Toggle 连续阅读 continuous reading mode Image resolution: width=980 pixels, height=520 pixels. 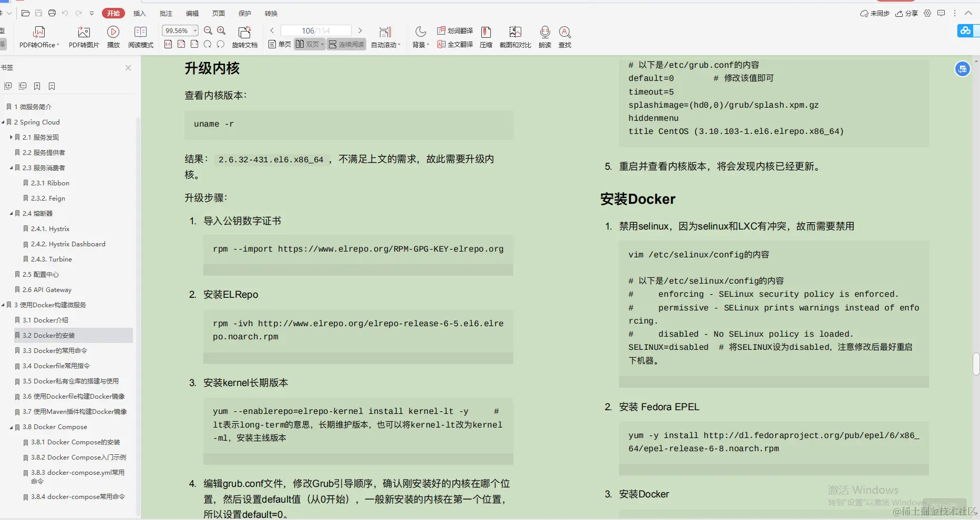pyautogui.click(x=346, y=44)
